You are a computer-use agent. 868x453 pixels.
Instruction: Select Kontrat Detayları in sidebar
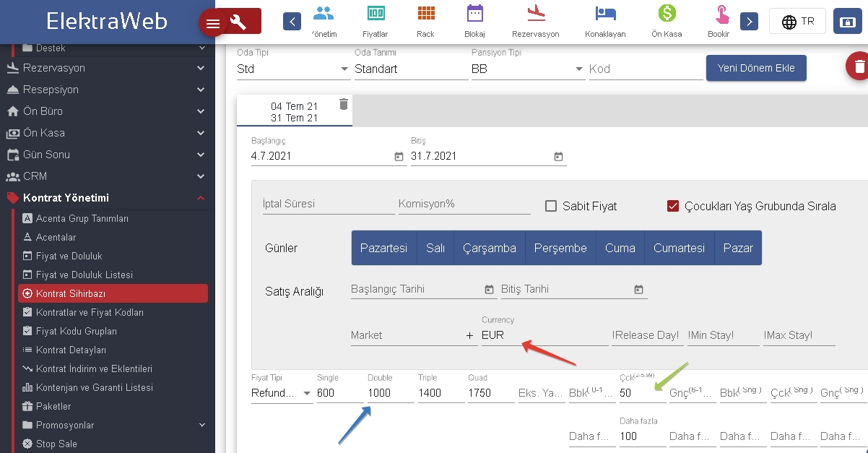[x=71, y=350]
